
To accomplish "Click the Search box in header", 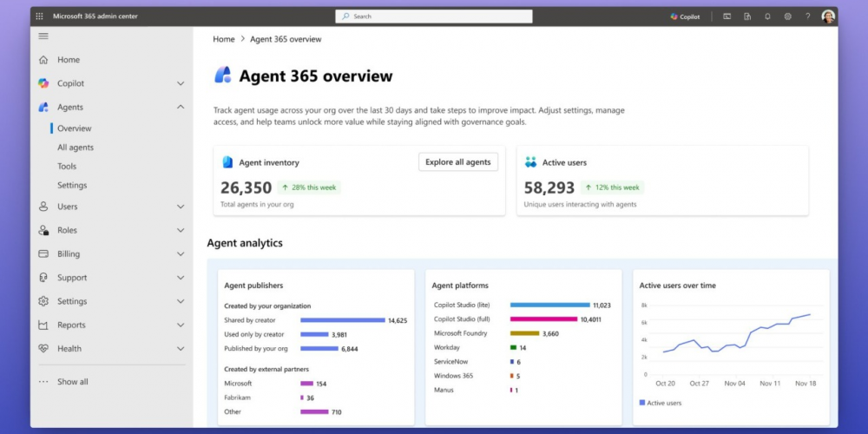I will tap(434, 16).
